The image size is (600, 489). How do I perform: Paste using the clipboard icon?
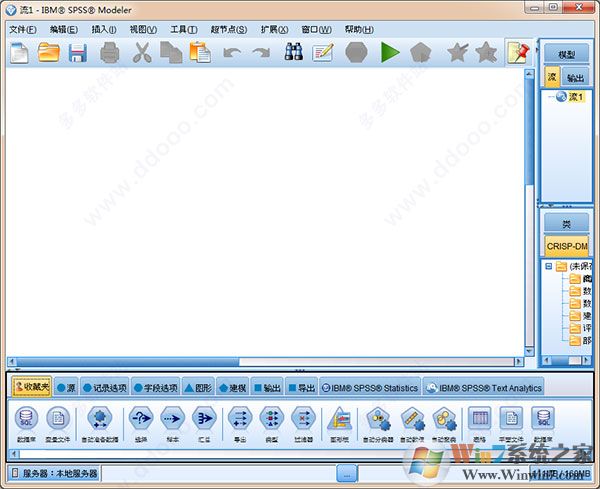(x=200, y=52)
